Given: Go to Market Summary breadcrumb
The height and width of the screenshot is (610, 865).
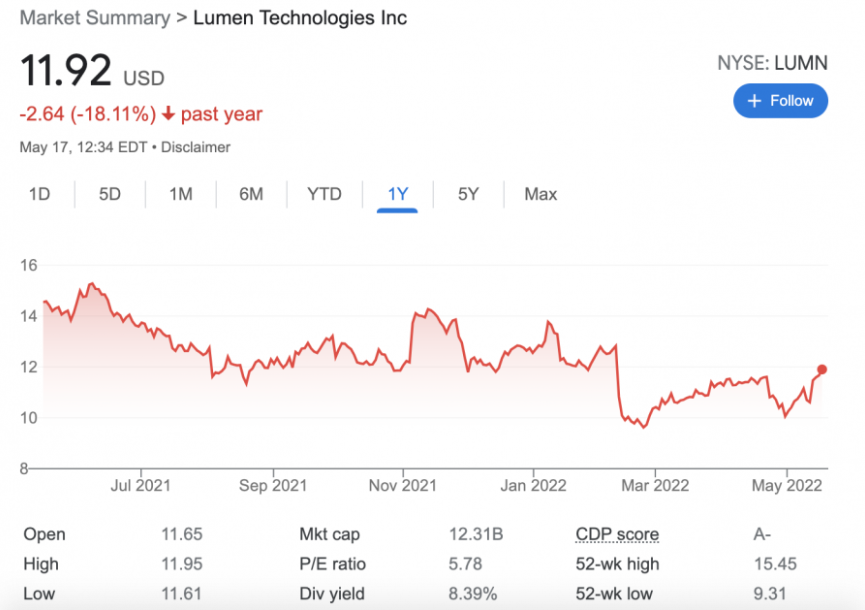Looking at the screenshot, I should point(95,18).
